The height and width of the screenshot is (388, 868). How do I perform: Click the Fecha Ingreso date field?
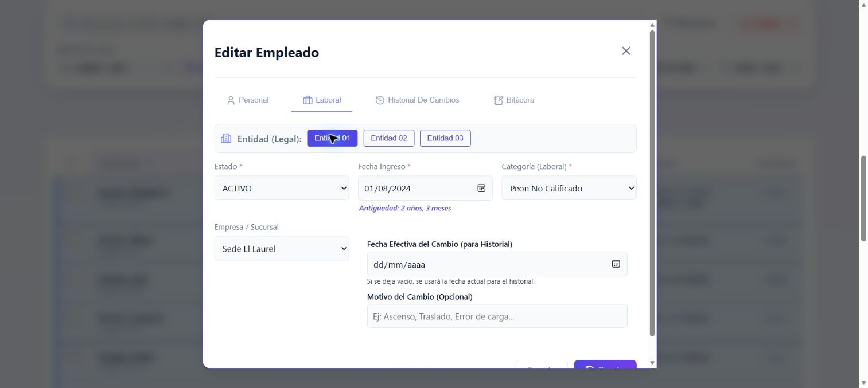pos(425,188)
